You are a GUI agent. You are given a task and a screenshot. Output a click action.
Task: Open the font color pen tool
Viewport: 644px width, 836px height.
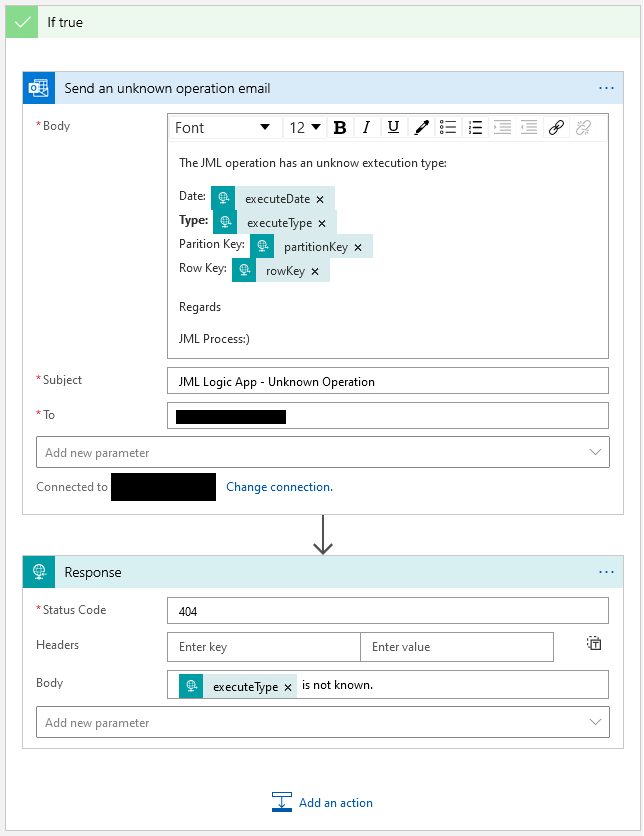tap(421, 127)
